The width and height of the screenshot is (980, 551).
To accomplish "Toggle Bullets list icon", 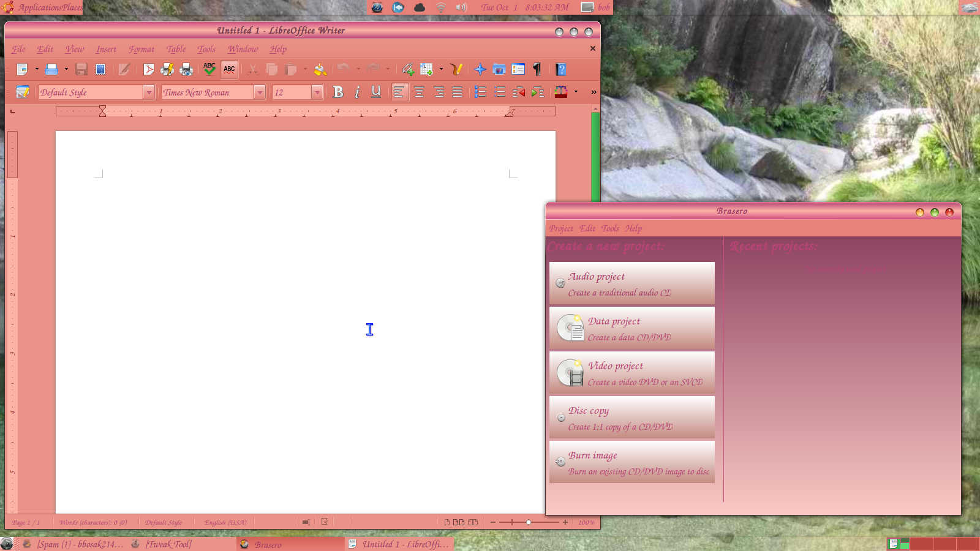I will (500, 92).
